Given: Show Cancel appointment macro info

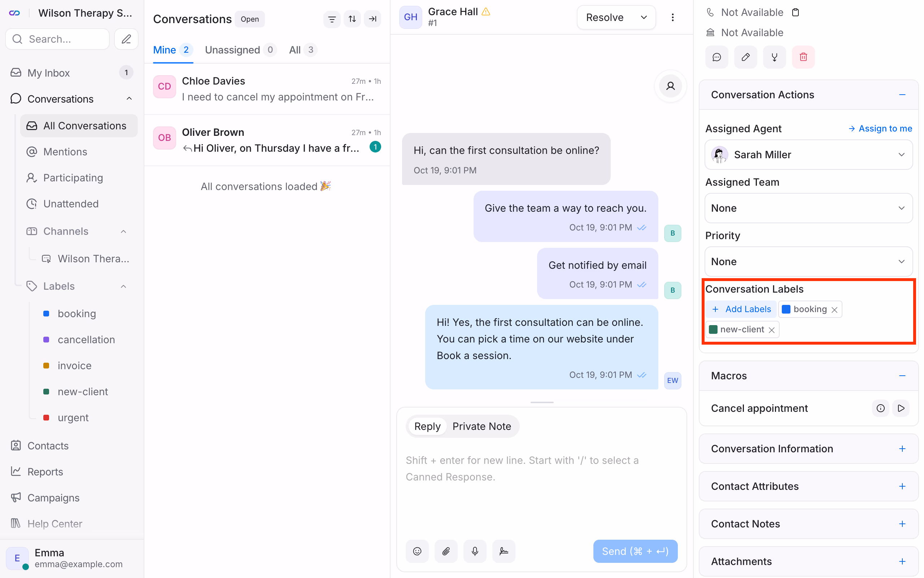Looking at the screenshot, I should click(880, 408).
